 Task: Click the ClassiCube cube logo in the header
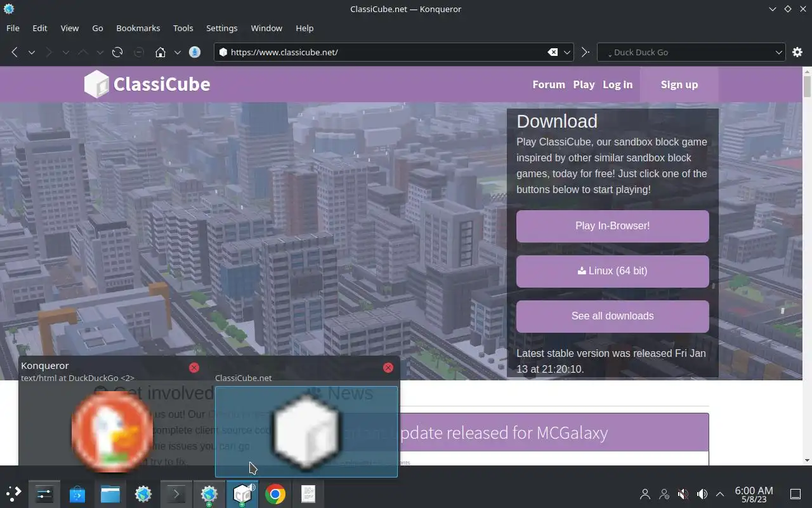click(96, 84)
